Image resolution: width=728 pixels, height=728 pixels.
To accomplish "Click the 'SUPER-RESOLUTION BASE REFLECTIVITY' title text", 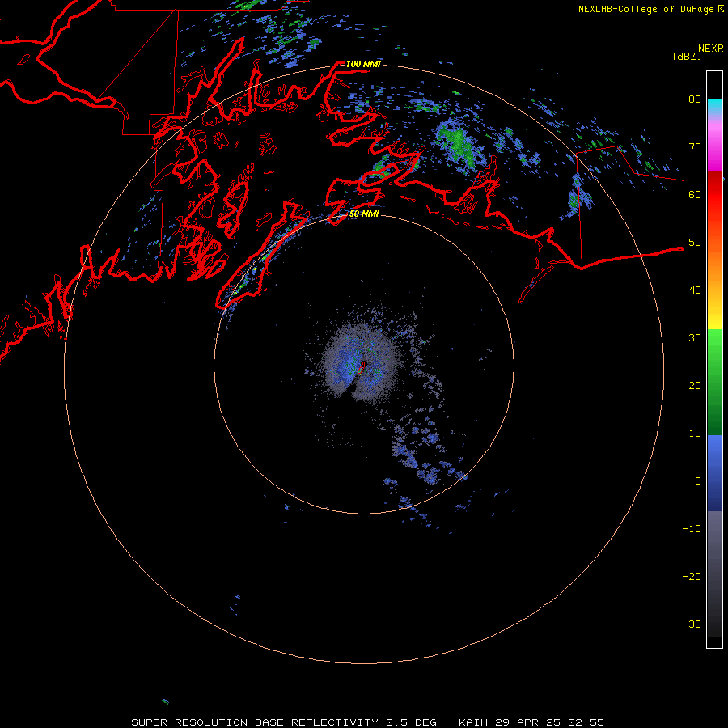I will click(255, 722).
